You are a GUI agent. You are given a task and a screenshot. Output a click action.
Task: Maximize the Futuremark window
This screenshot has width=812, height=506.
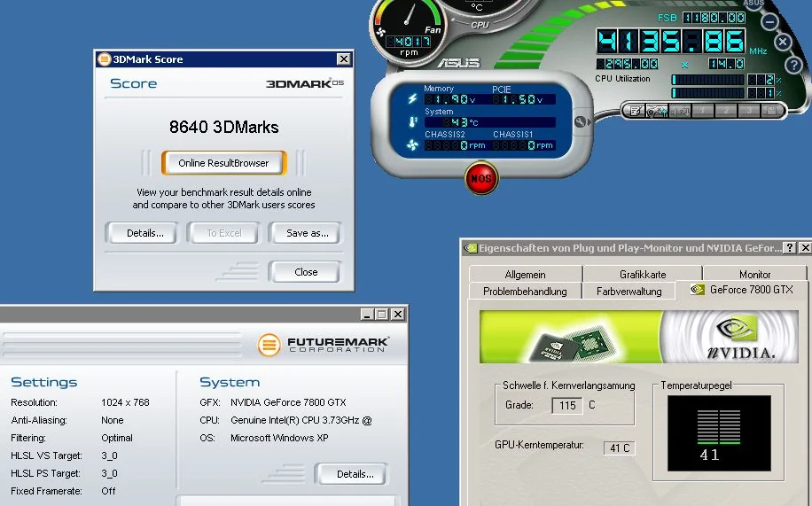coord(382,314)
